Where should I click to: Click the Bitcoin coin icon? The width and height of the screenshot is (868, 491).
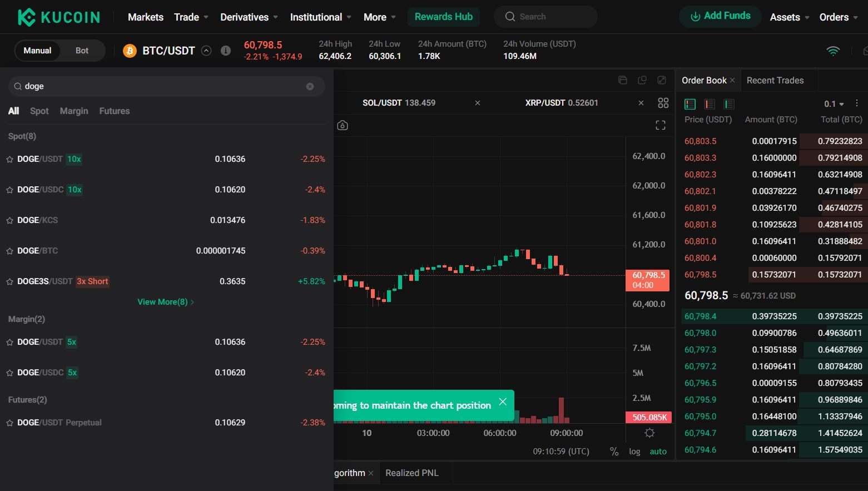130,51
